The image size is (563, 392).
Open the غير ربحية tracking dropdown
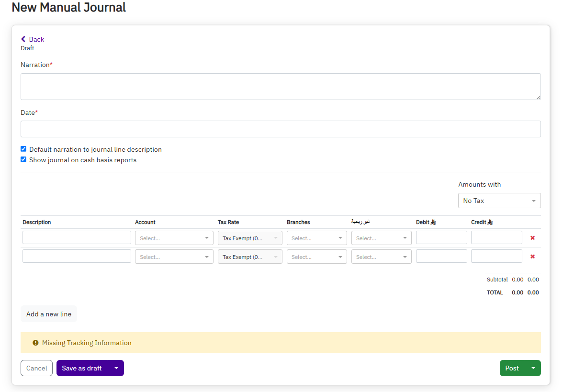(x=381, y=237)
